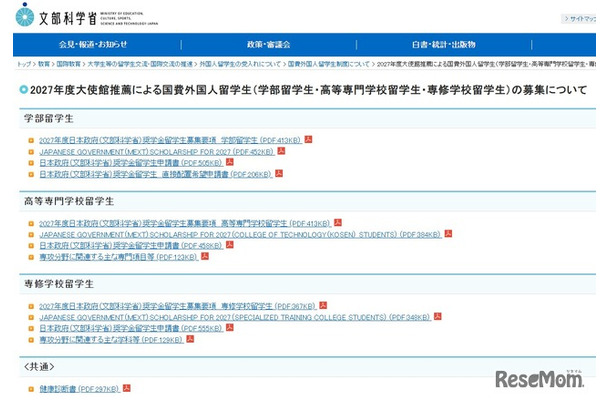Click the page title 2027年度大使館推薦による国費外国人留学生
The width and height of the screenshot is (610, 400).
coord(309,90)
